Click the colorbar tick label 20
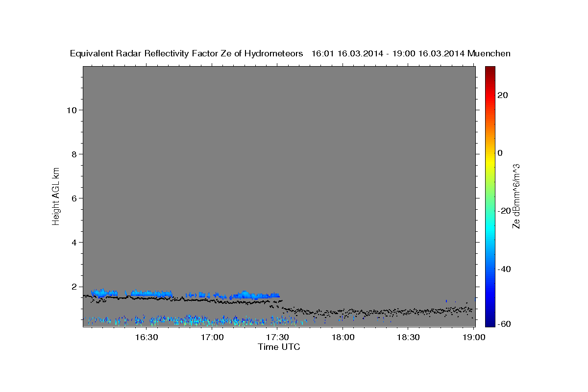588x392 pixels. (x=502, y=95)
